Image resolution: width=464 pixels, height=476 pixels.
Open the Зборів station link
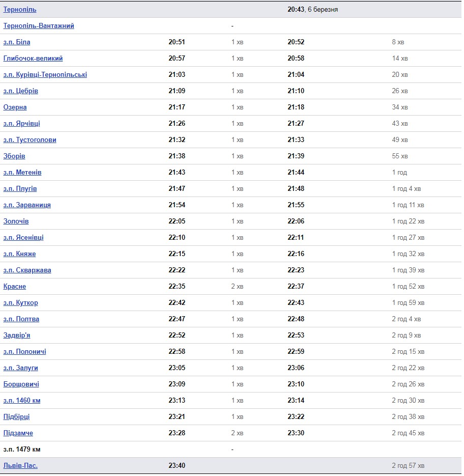tap(14, 156)
